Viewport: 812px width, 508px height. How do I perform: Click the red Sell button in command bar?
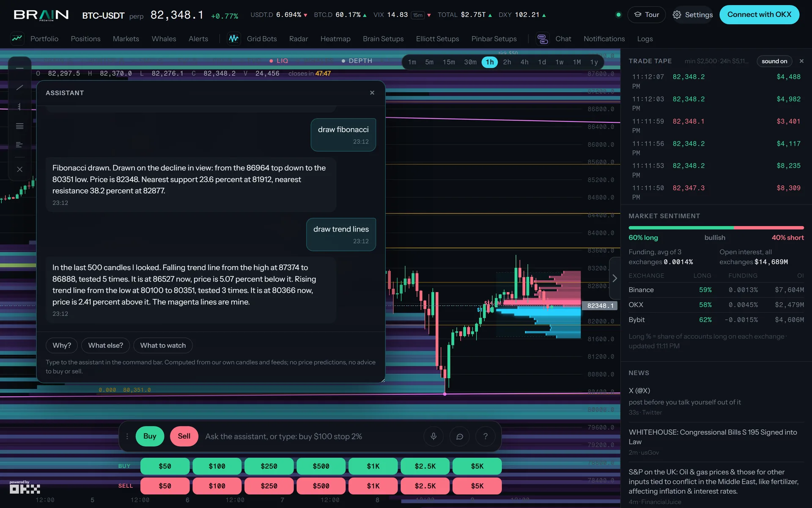coord(184,436)
